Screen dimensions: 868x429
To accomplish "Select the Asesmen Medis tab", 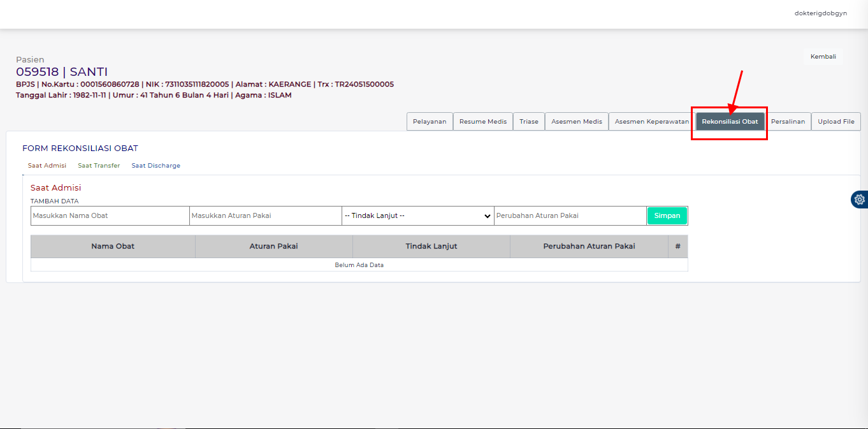I will point(577,122).
